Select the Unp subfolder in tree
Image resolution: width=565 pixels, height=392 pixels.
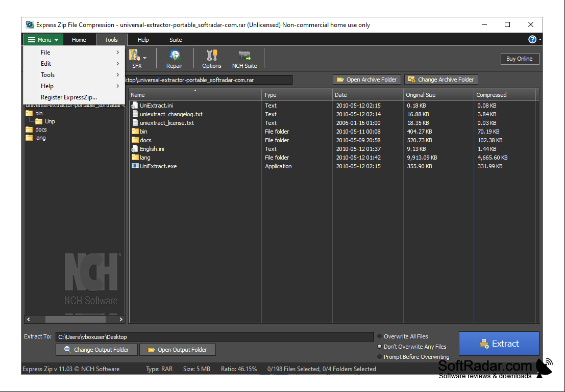50,121
